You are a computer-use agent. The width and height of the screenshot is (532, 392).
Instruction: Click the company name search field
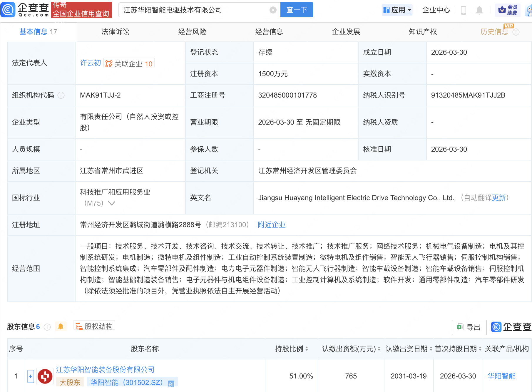194,10
